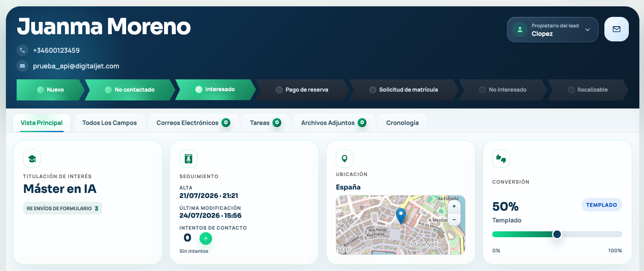Click the España location label

(348, 187)
